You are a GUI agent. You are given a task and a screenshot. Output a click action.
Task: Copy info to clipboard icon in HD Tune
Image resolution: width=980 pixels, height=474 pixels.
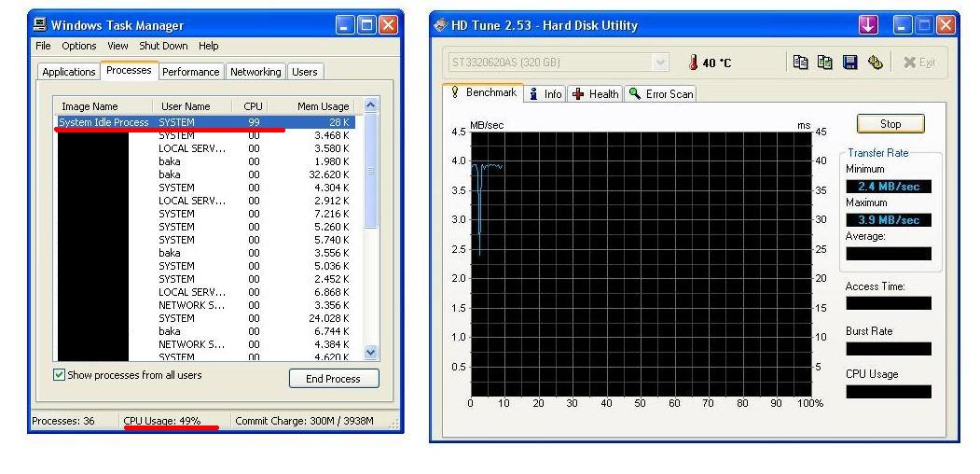click(801, 62)
